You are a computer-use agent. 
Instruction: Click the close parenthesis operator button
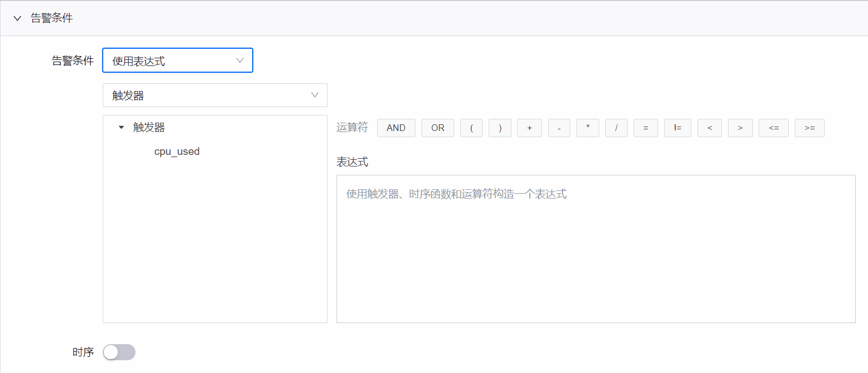(500, 128)
